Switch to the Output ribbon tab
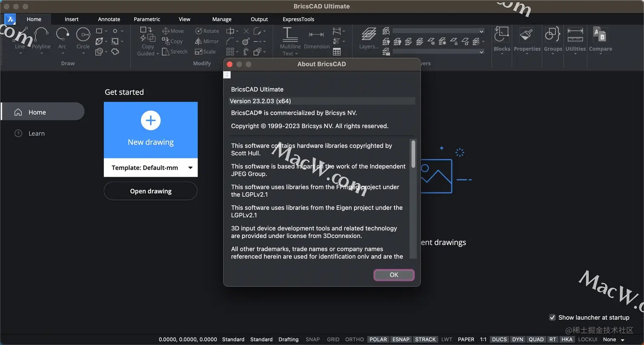The width and height of the screenshot is (644, 345). click(259, 19)
